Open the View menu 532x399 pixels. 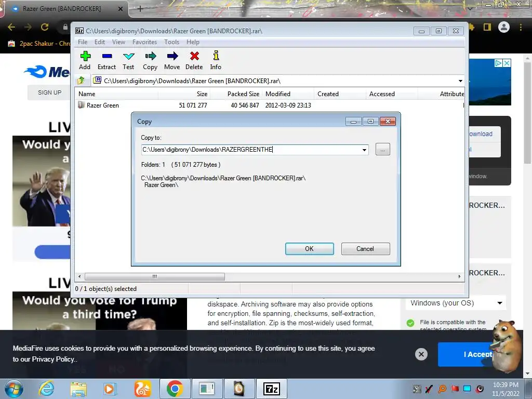click(118, 42)
